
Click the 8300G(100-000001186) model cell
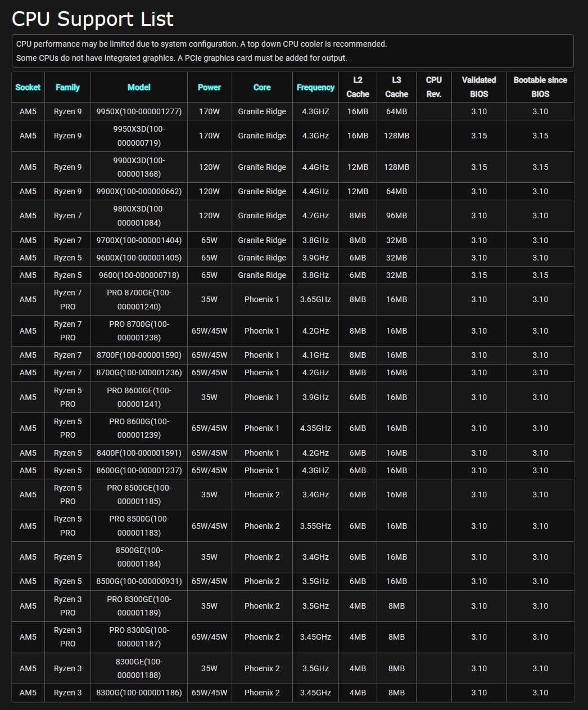pyautogui.click(x=139, y=693)
